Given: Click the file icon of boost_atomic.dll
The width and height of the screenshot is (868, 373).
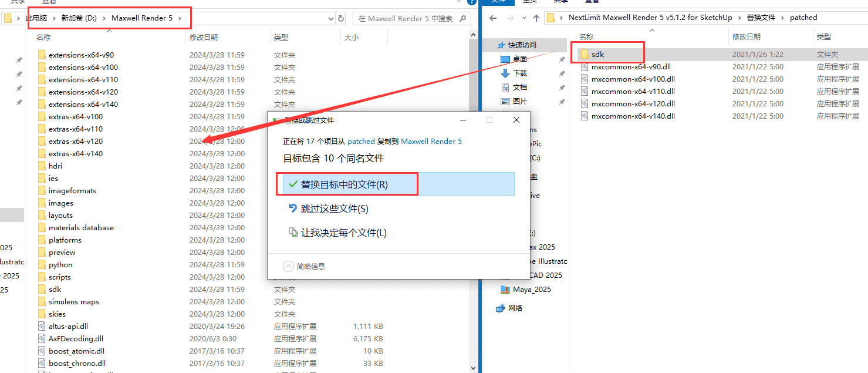Looking at the screenshot, I should pyautogui.click(x=42, y=351).
